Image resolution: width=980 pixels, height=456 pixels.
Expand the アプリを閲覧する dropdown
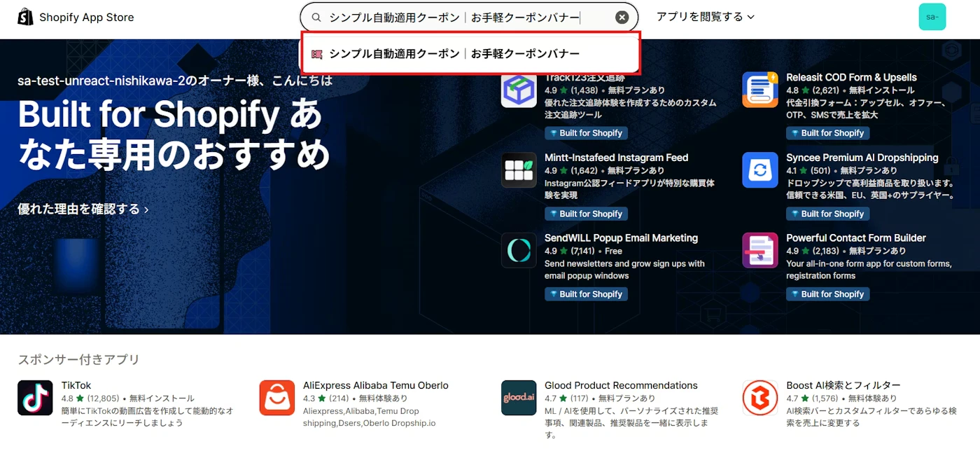click(x=706, y=17)
